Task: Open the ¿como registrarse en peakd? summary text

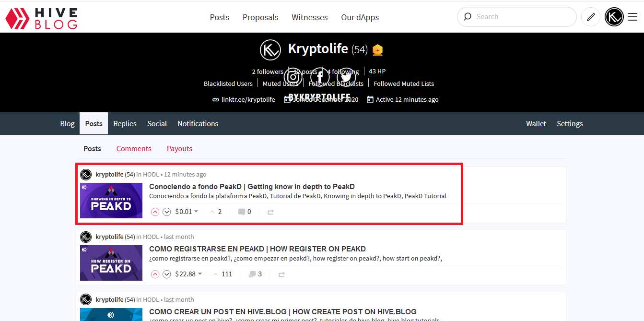Action: click(295, 258)
